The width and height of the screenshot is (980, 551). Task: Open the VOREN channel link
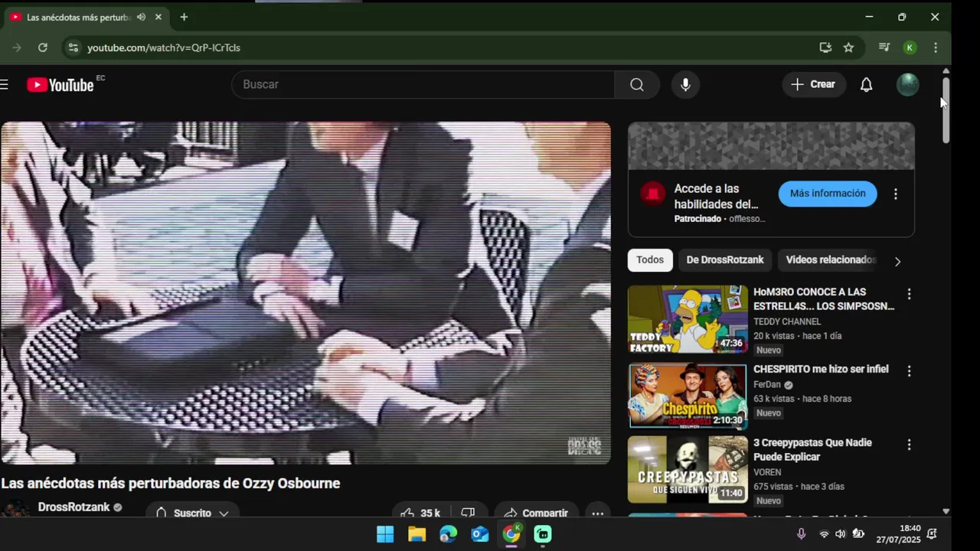[x=767, y=472]
